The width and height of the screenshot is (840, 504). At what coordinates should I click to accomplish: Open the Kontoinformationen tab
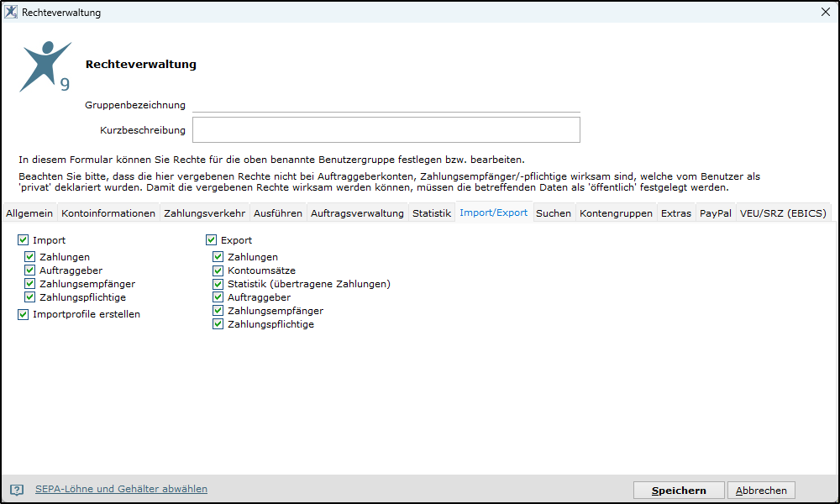(108, 213)
